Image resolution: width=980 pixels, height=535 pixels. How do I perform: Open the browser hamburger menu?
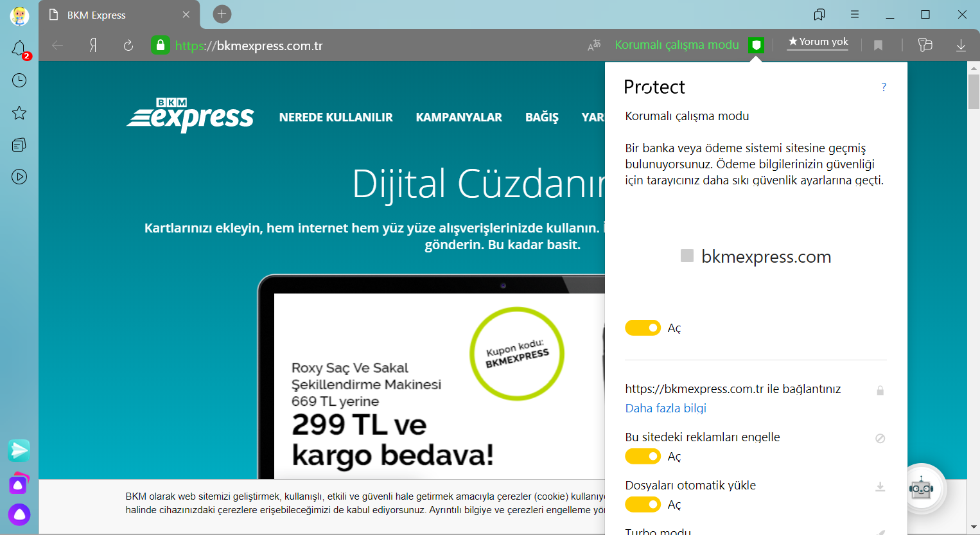[x=855, y=14]
